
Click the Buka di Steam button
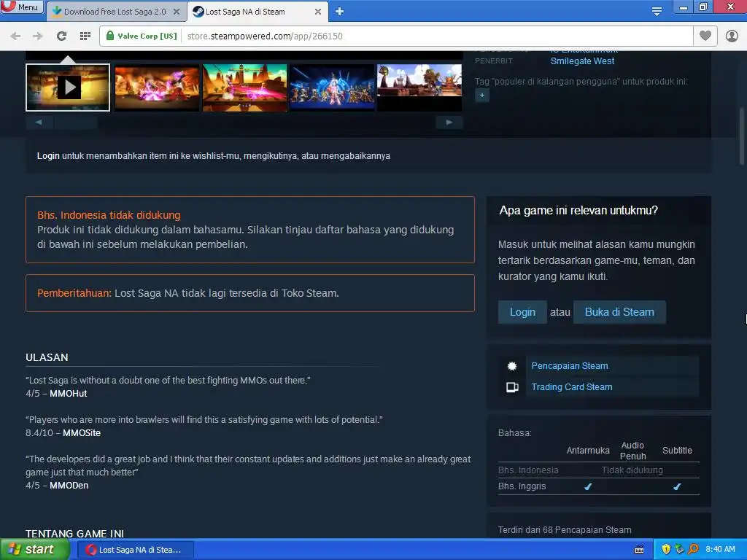(x=619, y=312)
